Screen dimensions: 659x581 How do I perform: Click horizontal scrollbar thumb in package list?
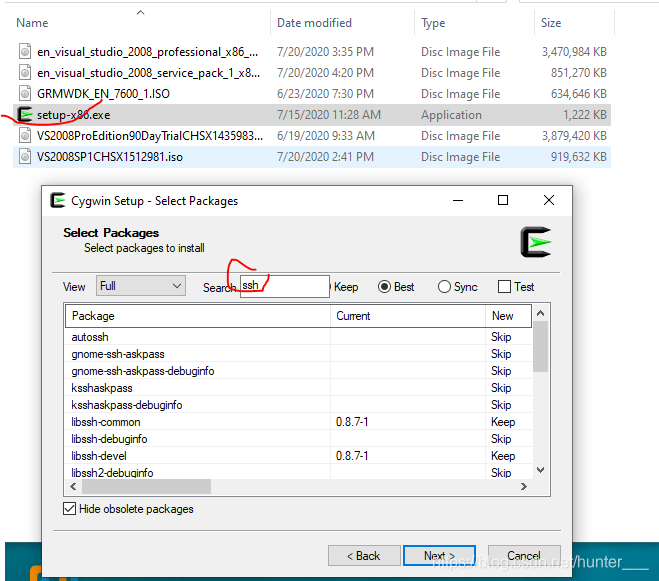(146, 486)
